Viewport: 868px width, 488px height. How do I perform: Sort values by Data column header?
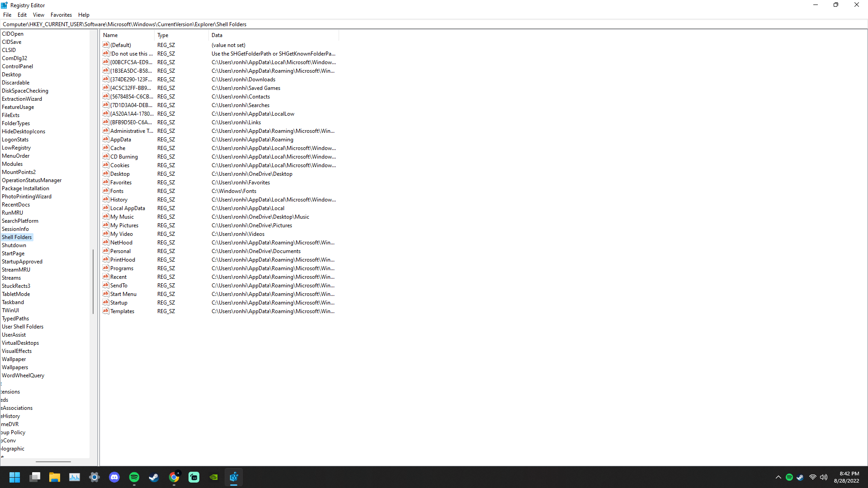pyautogui.click(x=274, y=35)
